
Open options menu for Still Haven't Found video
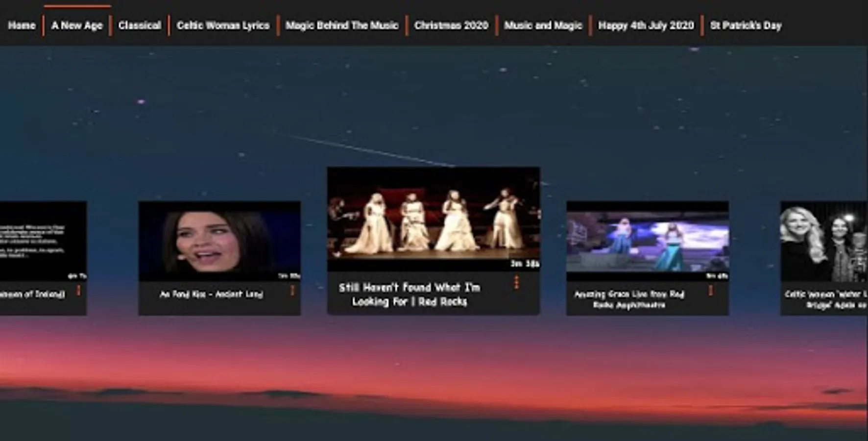pyautogui.click(x=516, y=282)
